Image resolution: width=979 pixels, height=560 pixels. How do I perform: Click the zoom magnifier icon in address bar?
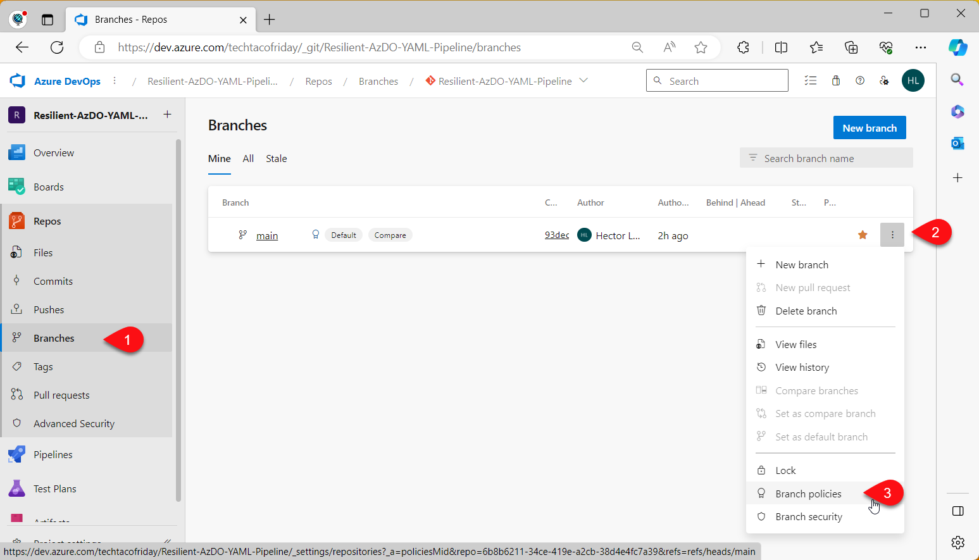click(637, 47)
